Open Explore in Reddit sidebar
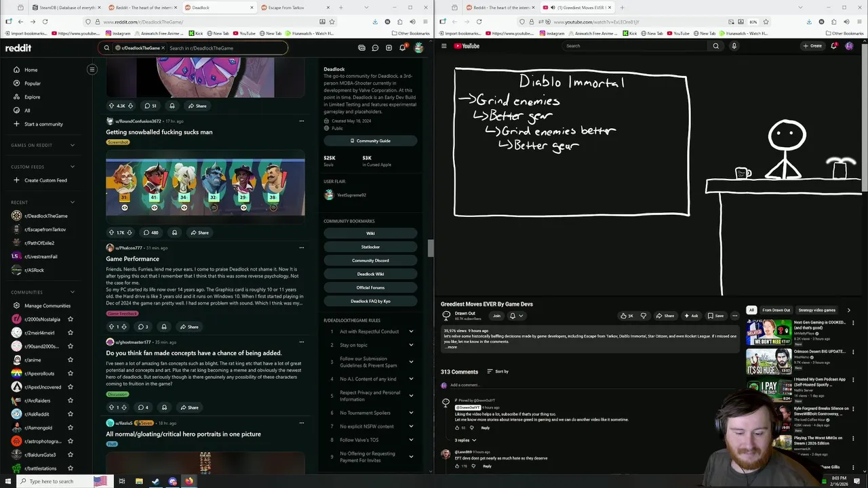This screenshot has height=488, width=868. (x=32, y=97)
